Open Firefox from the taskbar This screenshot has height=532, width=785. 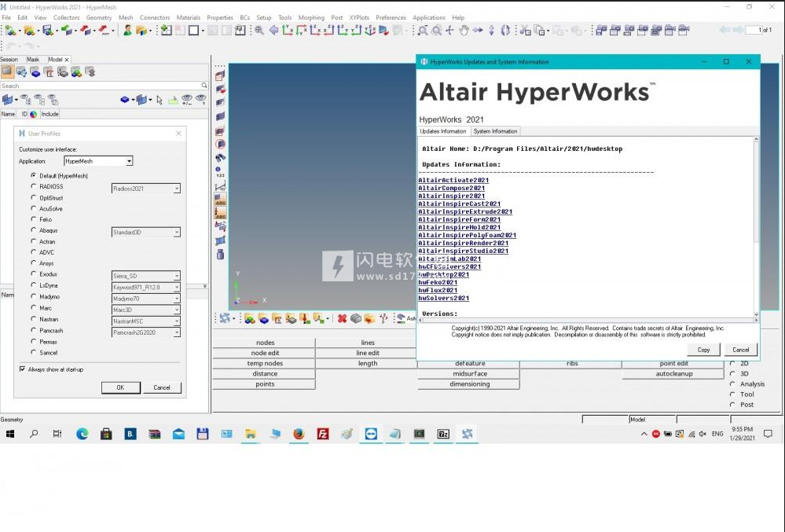299,434
